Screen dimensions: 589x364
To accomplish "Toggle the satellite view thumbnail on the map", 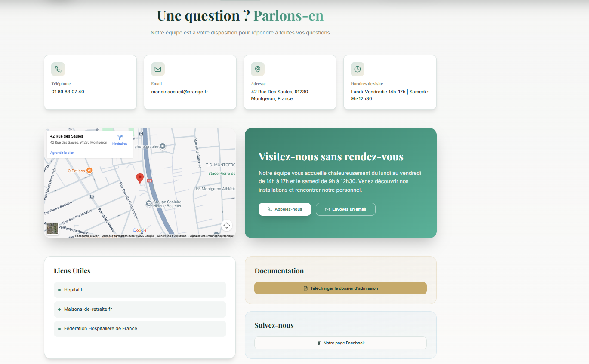I will 52,229.
